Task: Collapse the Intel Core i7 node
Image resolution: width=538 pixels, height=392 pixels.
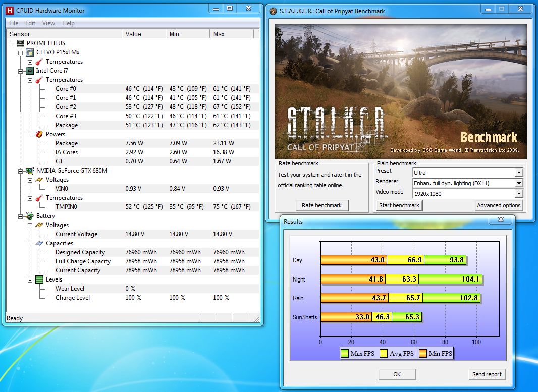Action: 21,71
